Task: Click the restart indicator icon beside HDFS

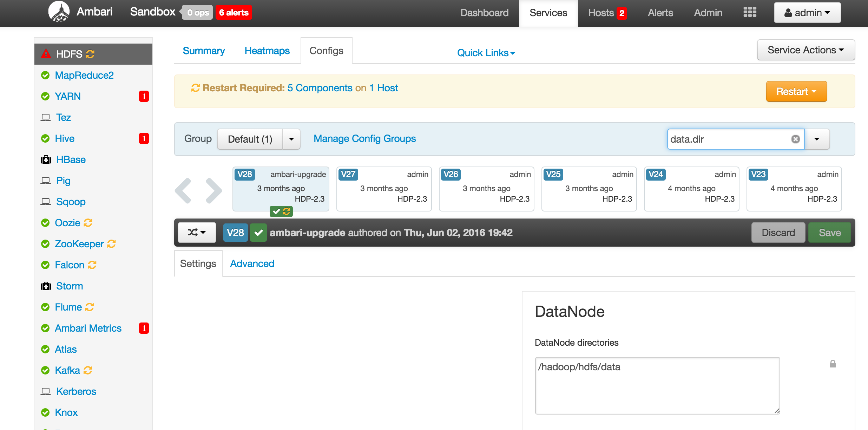Action: [x=91, y=53]
